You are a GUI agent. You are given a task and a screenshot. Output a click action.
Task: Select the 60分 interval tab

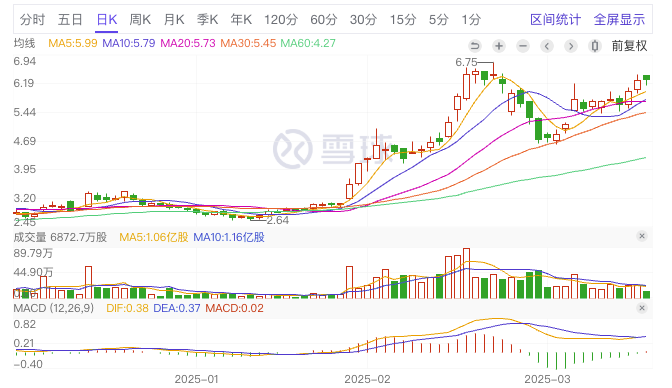click(x=324, y=20)
